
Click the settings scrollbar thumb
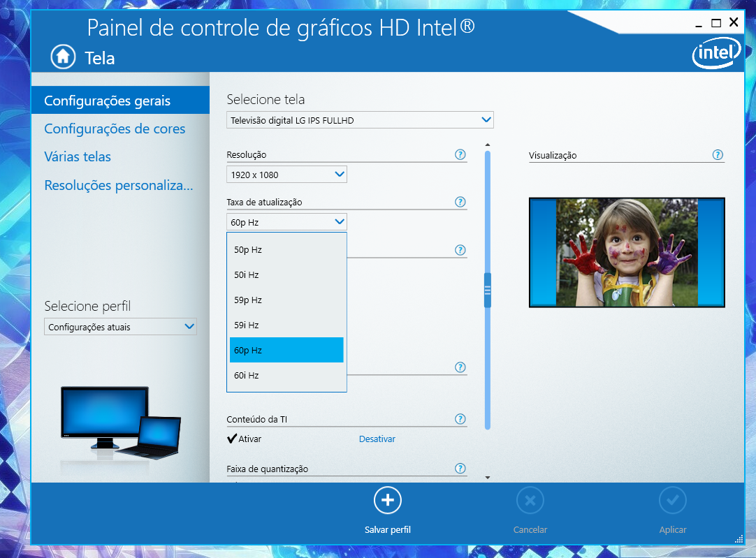[488, 290]
